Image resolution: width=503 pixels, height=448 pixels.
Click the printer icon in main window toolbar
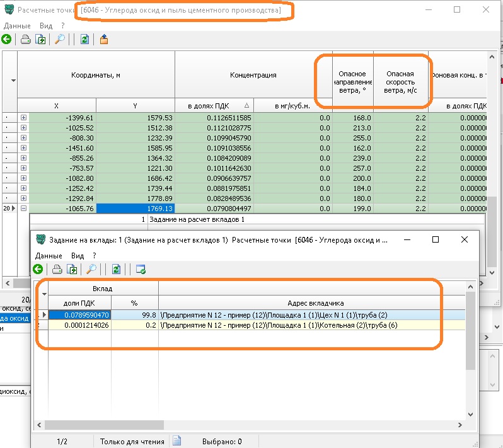[x=26, y=39]
